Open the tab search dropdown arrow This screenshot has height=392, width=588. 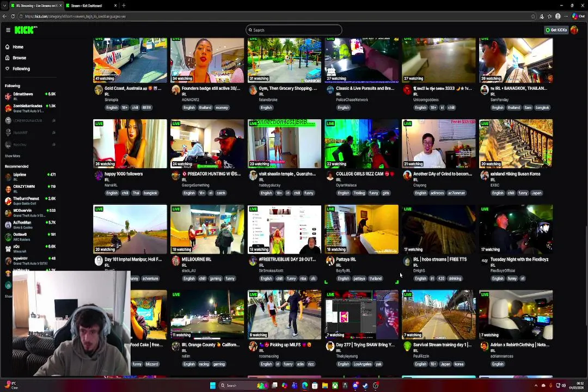point(4,5)
